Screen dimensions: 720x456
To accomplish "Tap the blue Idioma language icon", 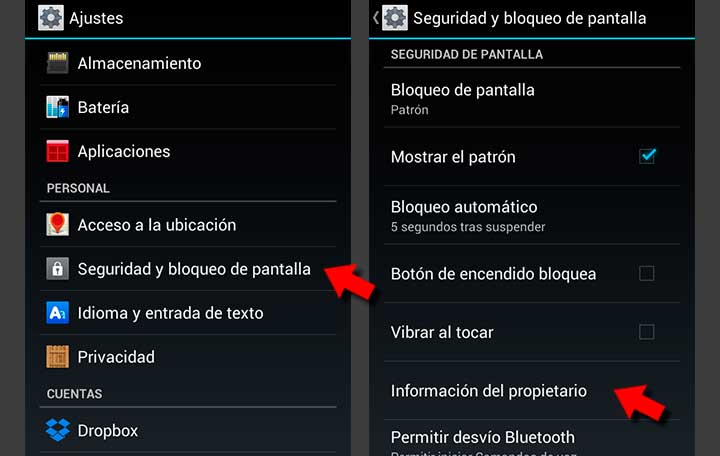I will point(57,313).
